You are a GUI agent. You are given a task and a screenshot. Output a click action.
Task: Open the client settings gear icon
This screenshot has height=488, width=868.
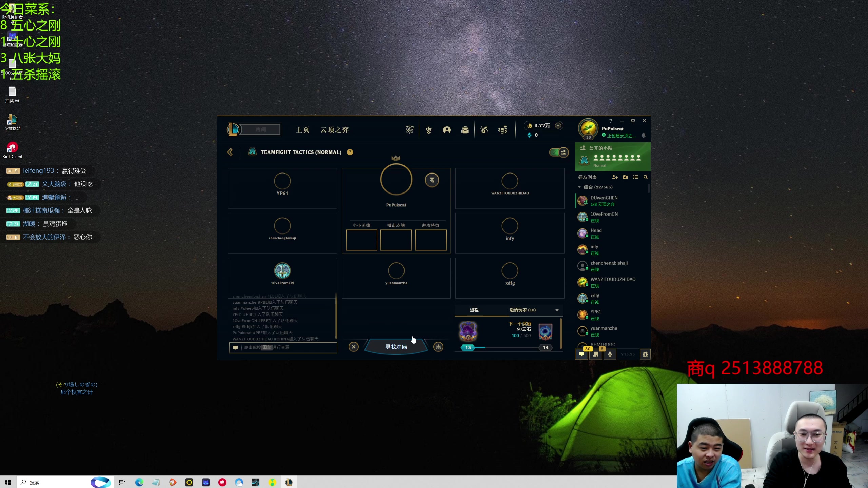click(633, 121)
